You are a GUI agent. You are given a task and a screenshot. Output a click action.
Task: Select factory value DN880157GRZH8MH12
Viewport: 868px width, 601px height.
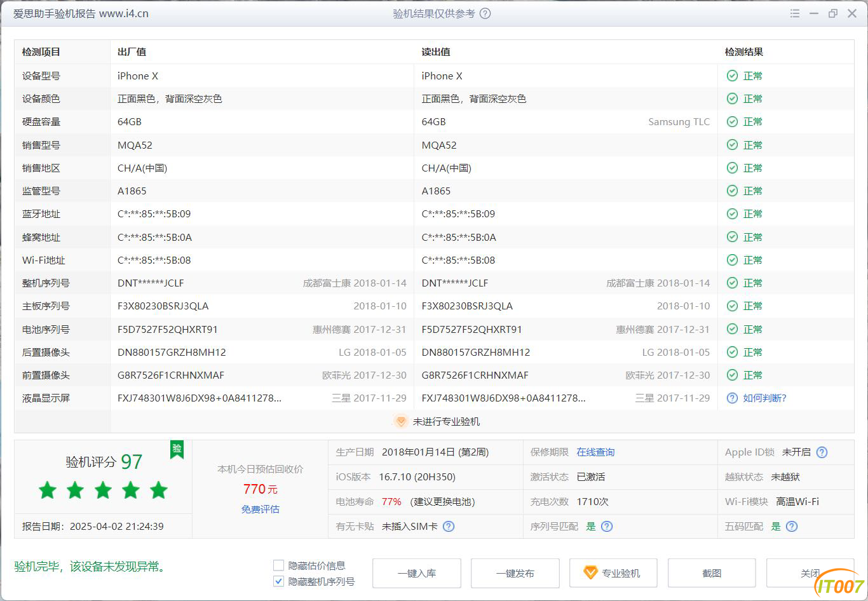[172, 353]
